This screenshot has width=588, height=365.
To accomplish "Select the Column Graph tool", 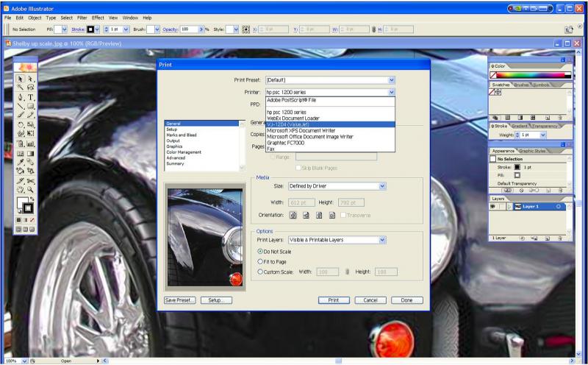I will (x=30, y=143).
